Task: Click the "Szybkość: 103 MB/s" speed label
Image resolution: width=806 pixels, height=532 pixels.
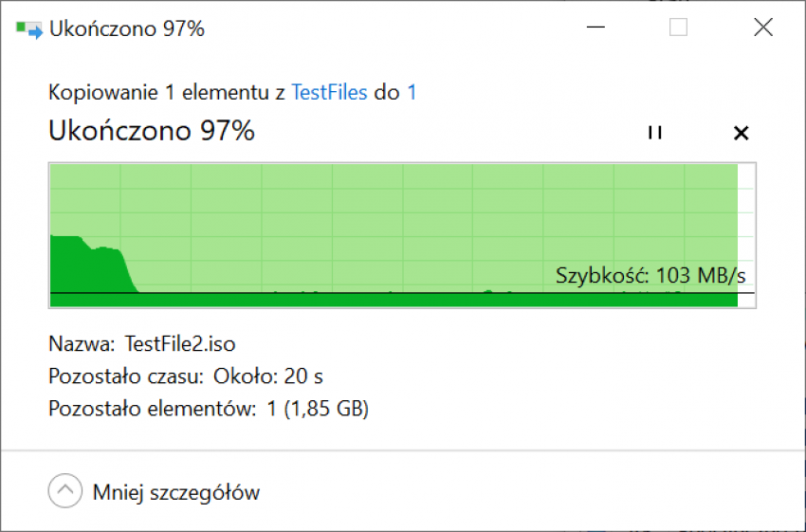Action: click(650, 276)
